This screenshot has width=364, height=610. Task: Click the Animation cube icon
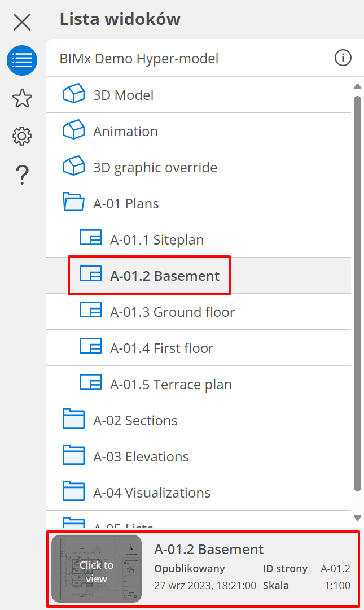pyautogui.click(x=73, y=131)
